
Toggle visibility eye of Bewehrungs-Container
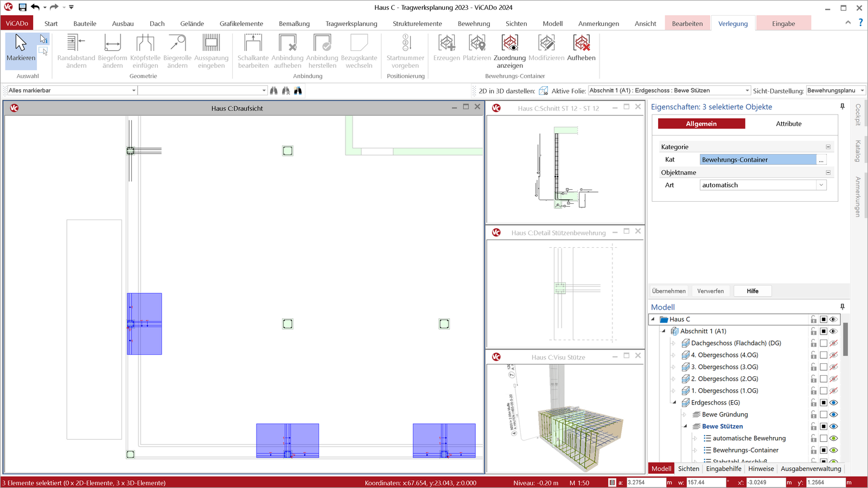pyautogui.click(x=834, y=450)
